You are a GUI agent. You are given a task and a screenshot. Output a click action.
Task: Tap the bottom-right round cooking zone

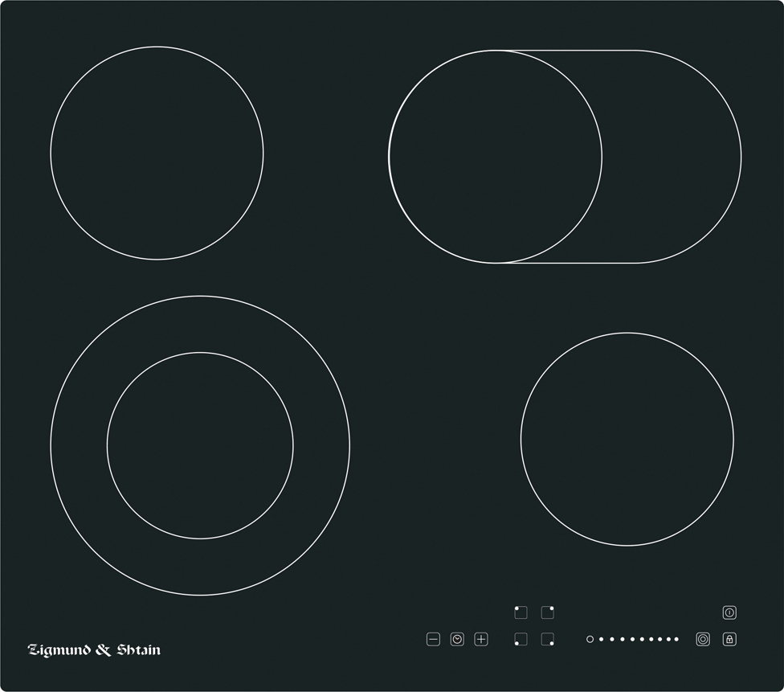pyautogui.click(x=627, y=439)
